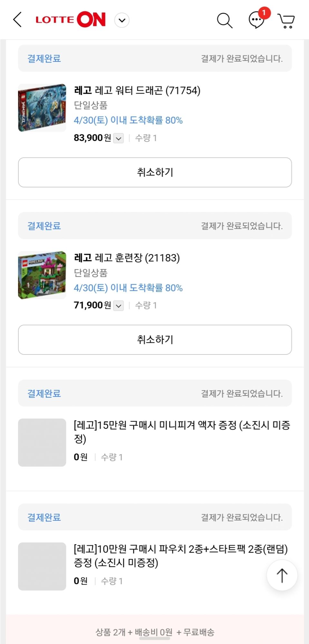
Task: Expand price details for 71,900원
Action: (119, 306)
